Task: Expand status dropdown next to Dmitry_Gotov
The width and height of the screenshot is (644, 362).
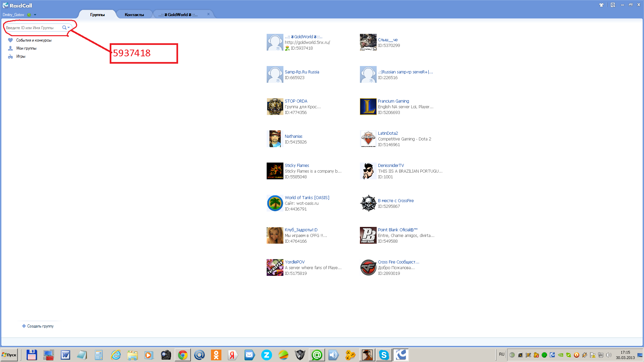Action: click(35, 15)
